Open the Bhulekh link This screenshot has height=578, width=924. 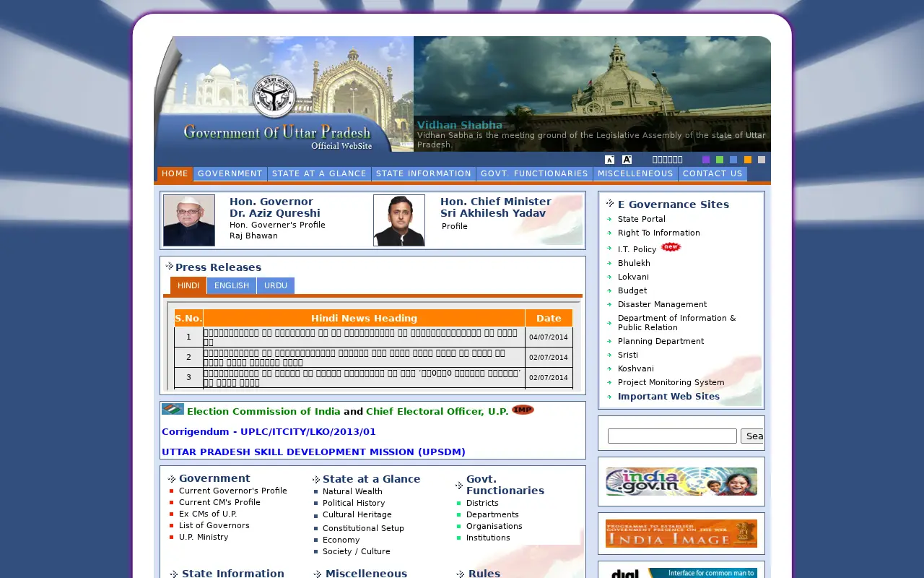point(634,263)
